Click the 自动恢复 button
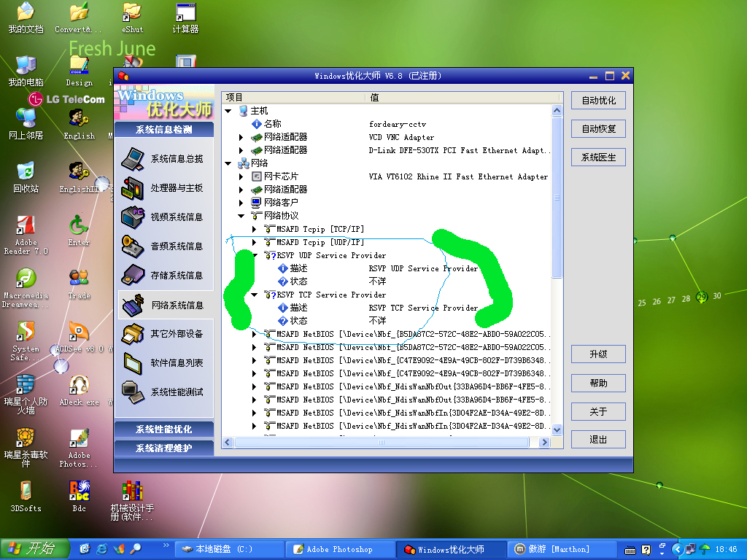The height and width of the screenshot is (560, 747). [x=598, y=128]
